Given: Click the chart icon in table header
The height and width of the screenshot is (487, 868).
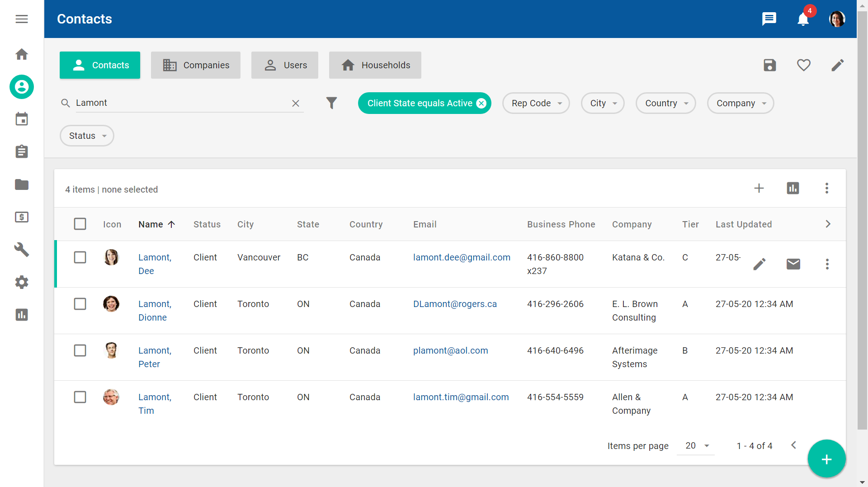Looking at the screenshot, I should [793, 188].
